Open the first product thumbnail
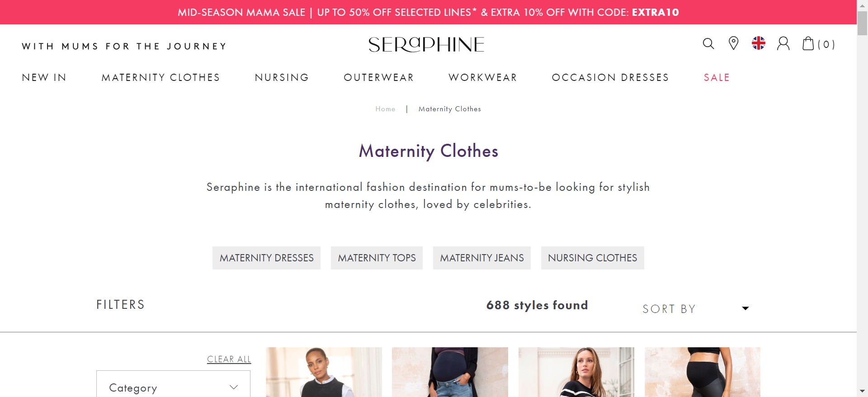This screenshot has width=868, height=397. [324, 372]
